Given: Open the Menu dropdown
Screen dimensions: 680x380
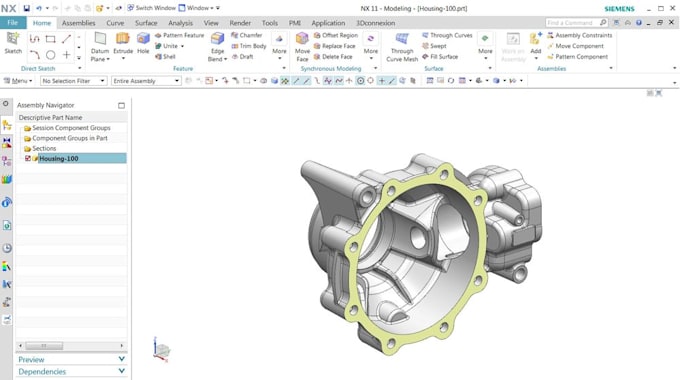Looking at the screenshot, I should point(18,81).
